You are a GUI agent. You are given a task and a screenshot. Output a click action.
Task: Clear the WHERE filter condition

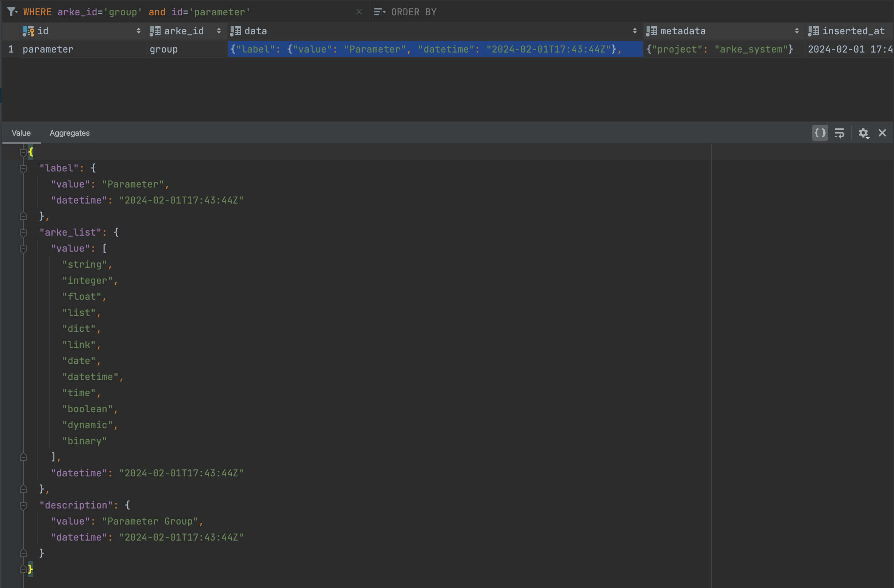[x=359, y=12]
